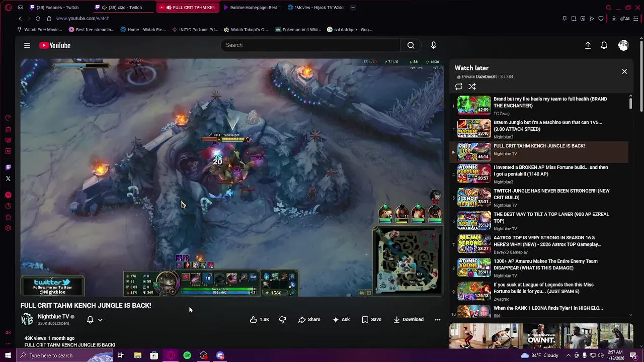Select the FULL CRIT TAHM KENCH browser tab

[x=187, y=8]
